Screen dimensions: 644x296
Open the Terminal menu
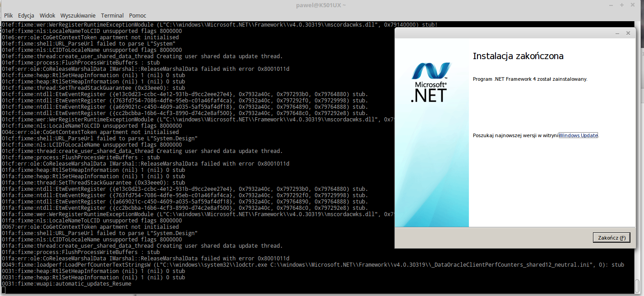(x=112, y=15)
